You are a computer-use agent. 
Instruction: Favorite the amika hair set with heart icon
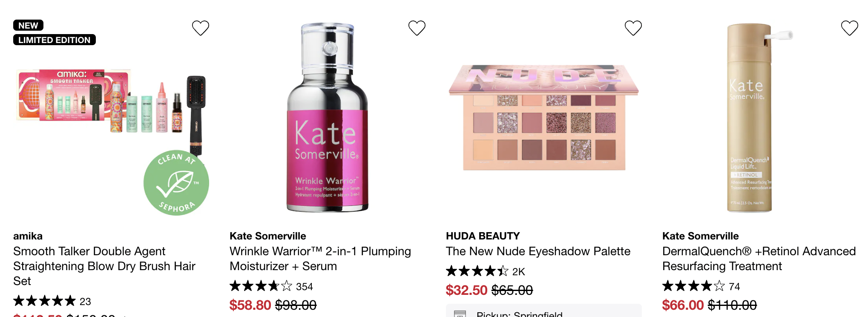(x=201, y=28)
